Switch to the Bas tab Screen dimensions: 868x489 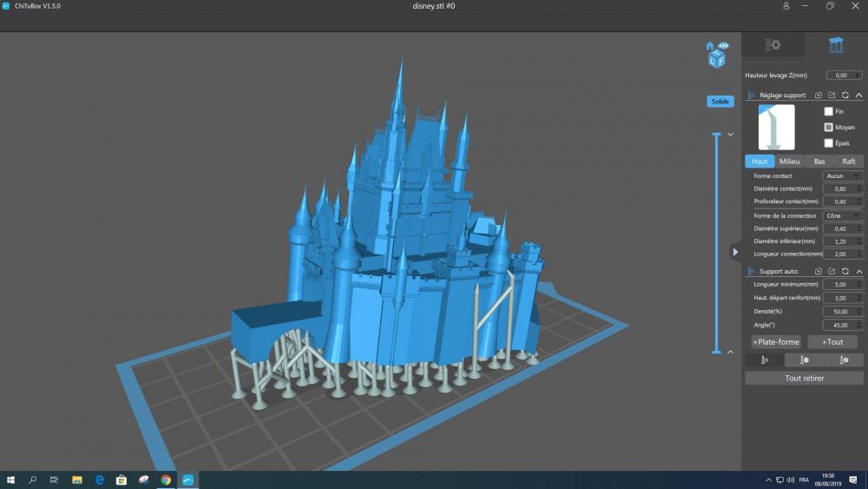pyautogui.click(x=819, y=162)
